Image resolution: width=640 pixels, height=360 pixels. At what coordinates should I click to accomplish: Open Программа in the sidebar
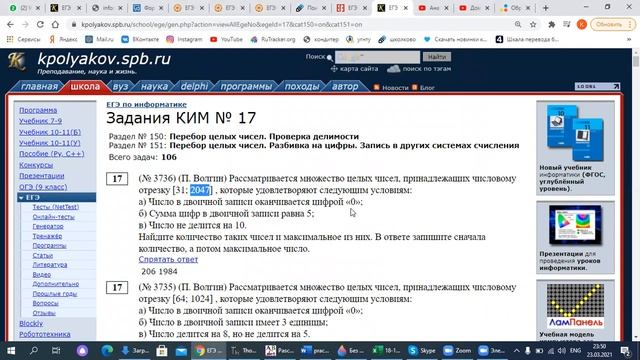38,110
